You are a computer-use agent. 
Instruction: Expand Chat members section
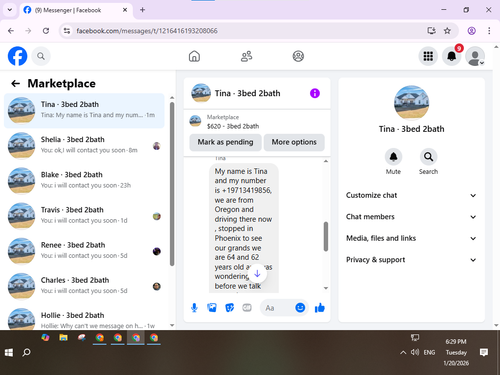pos(411,217)
